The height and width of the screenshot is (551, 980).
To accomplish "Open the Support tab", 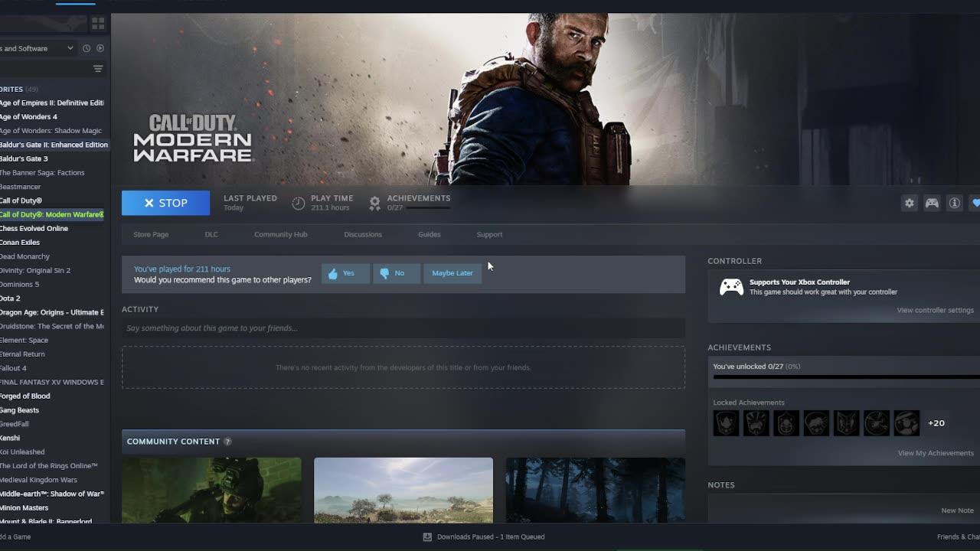I will tap(489, 234).
